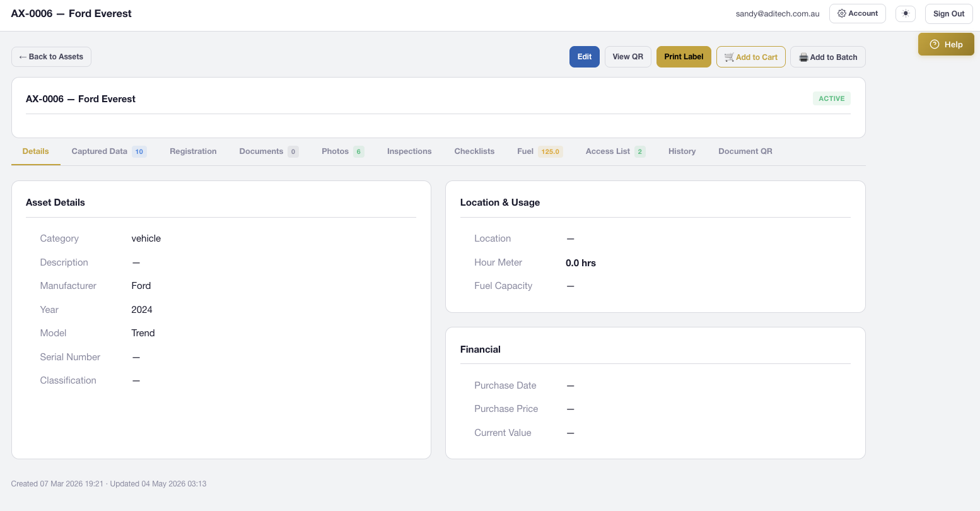
Task: Open the Registration tab
Action: (193, 151)
